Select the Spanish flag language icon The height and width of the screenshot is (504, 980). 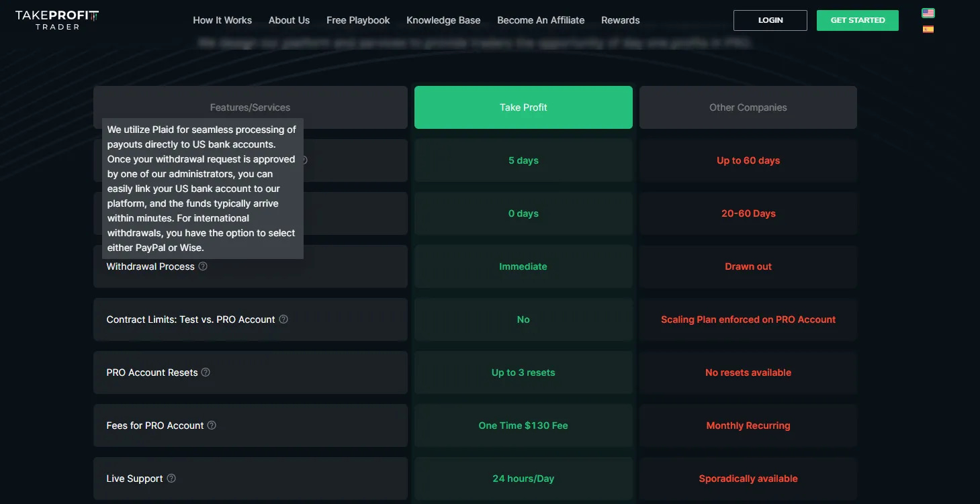click(928, 29)
